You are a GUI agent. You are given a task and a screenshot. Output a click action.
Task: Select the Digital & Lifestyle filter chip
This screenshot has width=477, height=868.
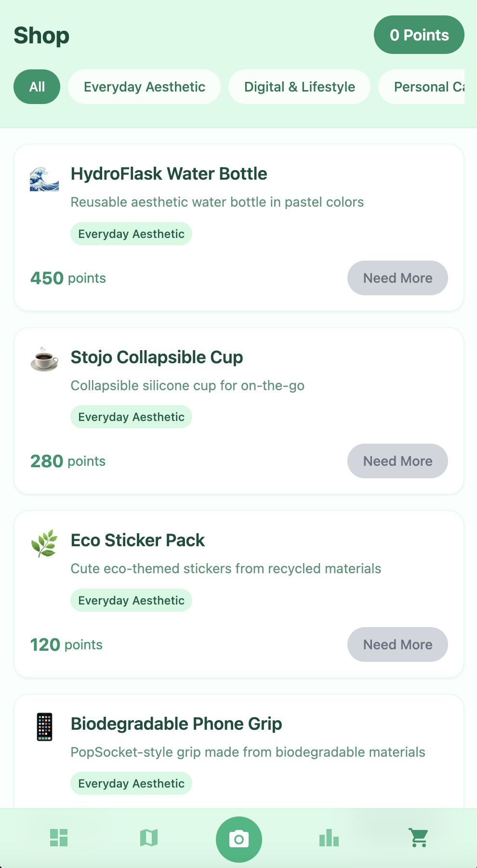tap(300, 87)
